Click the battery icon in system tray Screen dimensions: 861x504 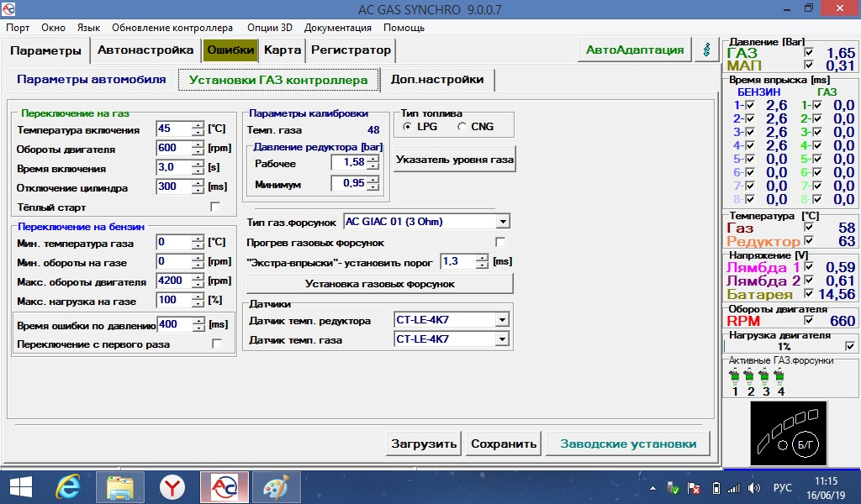[716, 487]
